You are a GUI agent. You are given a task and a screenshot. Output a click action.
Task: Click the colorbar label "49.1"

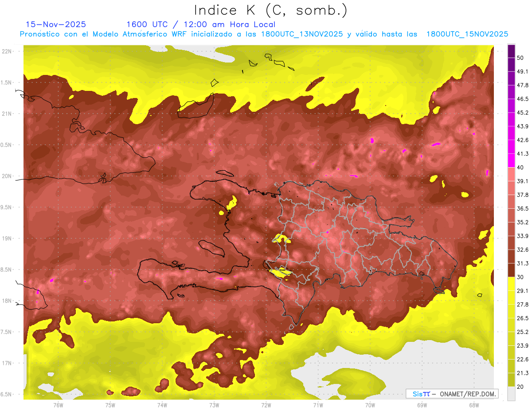tap(523, 72)
